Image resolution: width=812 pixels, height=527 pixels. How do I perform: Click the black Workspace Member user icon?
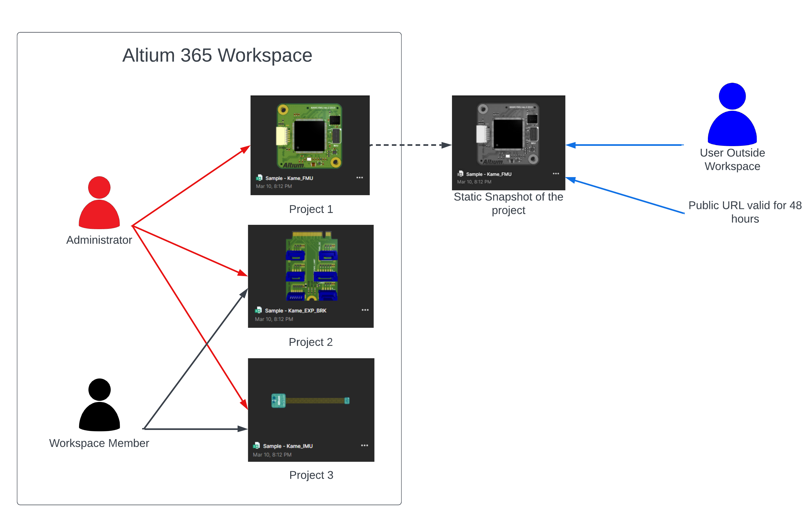[x=99, y=405]
